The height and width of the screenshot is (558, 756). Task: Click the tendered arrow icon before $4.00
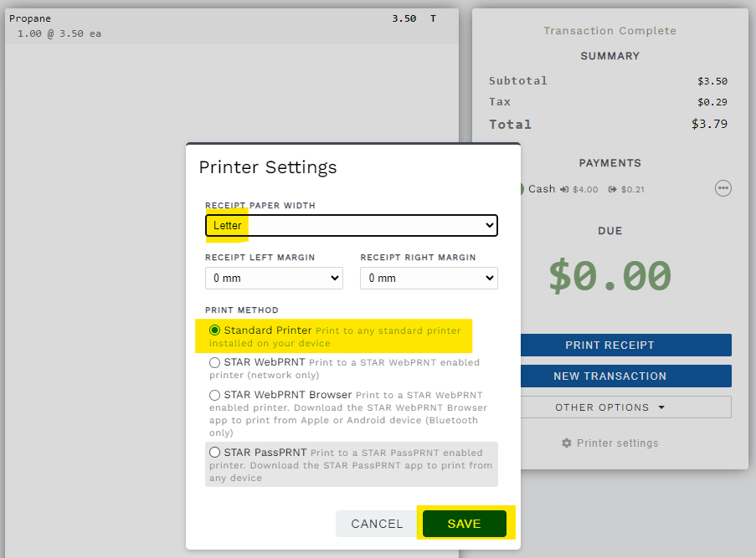point(565,189)
